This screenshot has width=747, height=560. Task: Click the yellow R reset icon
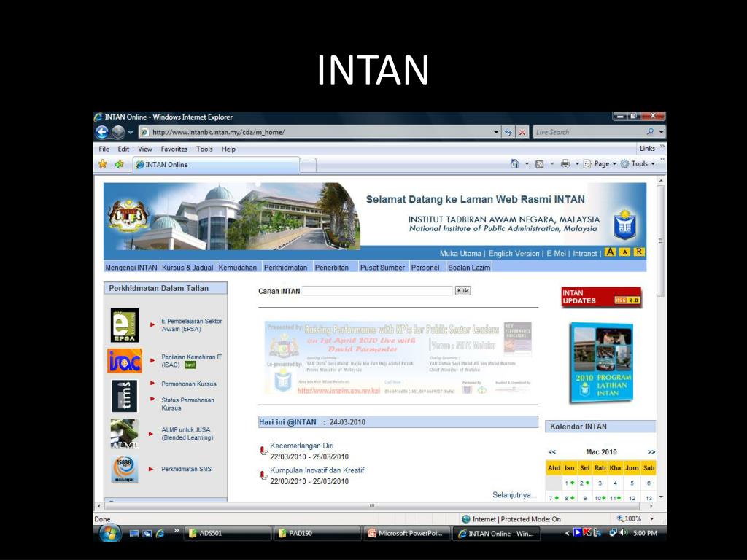639,252
